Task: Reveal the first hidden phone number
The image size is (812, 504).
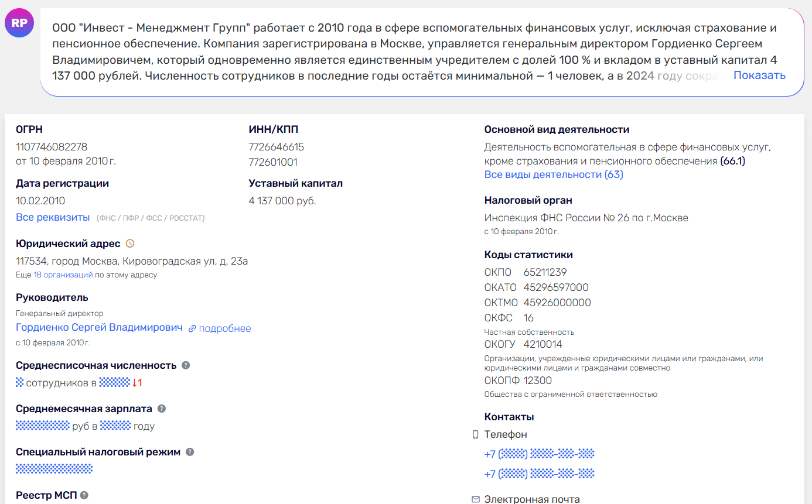Action: 540,454
